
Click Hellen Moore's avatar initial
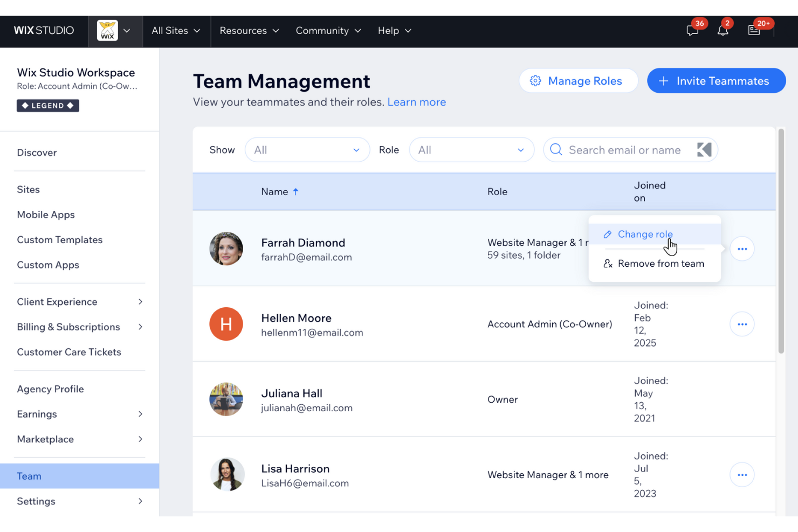click(x=226, y=324)
